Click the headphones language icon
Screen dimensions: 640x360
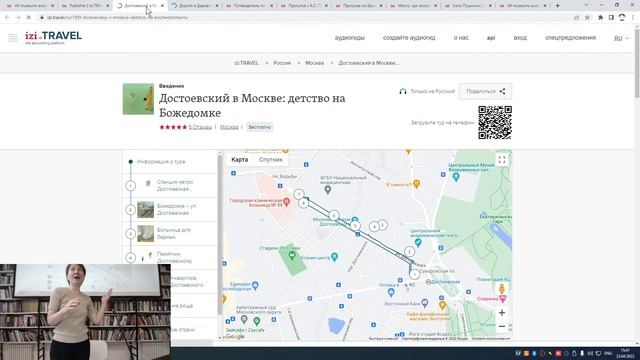[403, 91]
